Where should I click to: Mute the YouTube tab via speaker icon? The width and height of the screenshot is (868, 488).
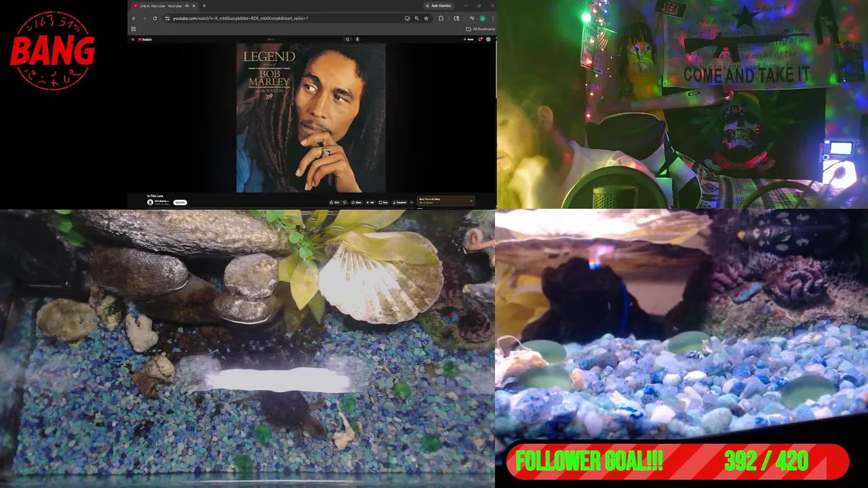pos(186,6)
